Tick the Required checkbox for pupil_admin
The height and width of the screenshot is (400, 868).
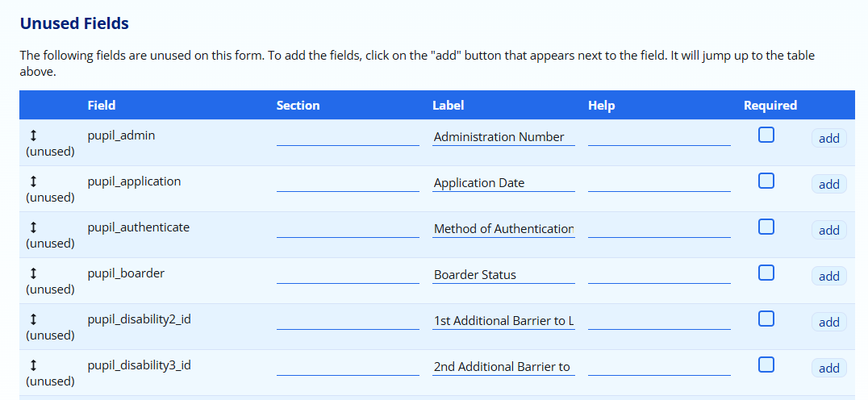[x=766, y=135]
